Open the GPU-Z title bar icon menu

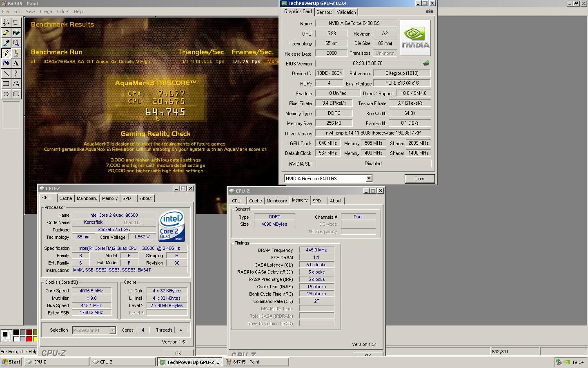pyautogui.click(x=284, y=3)
